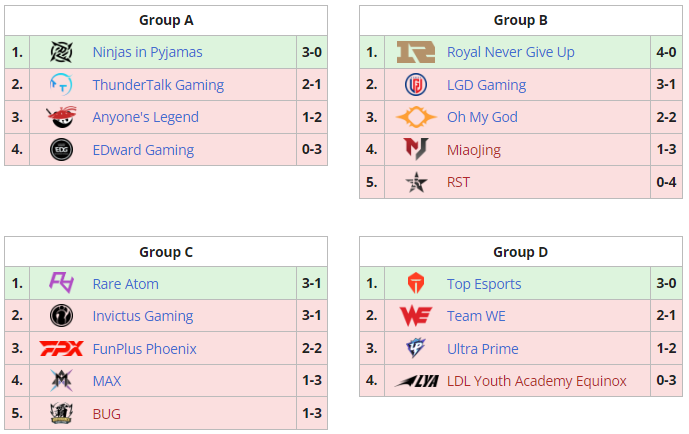Image resolution: width=689 pixels, height=434 pixels.
Task: Select the Group D table header
Action: pyautogui.click(x=520, y=252)
